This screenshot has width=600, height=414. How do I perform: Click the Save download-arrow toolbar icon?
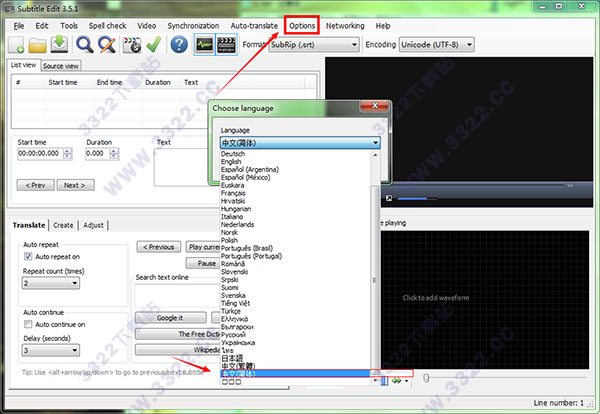(59, 44)
